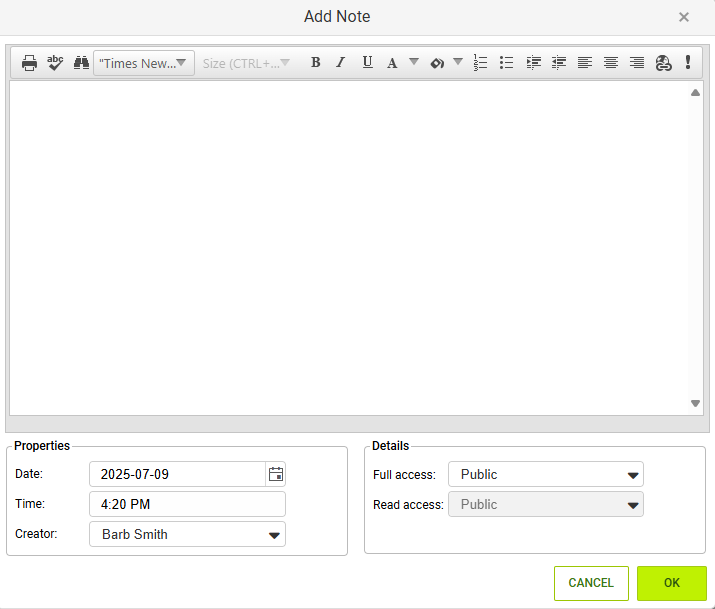Open the Read access dropdown

click(x=546, y=504)
